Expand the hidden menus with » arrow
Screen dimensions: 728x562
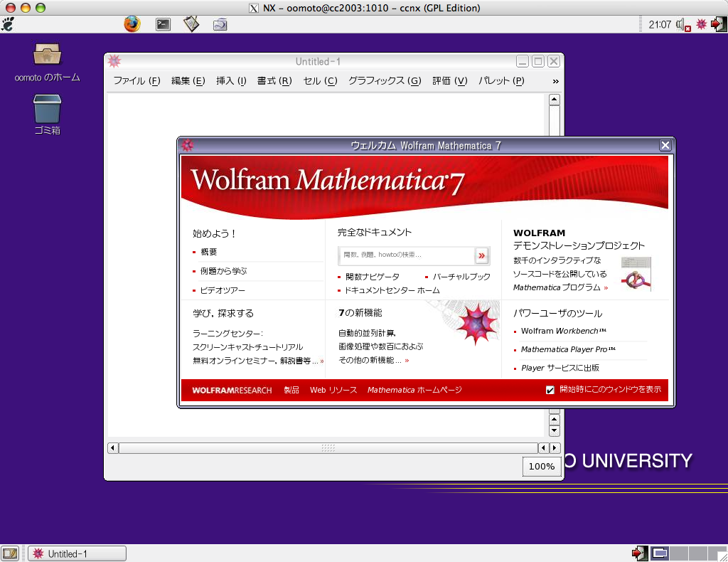(x=555, y=81)
